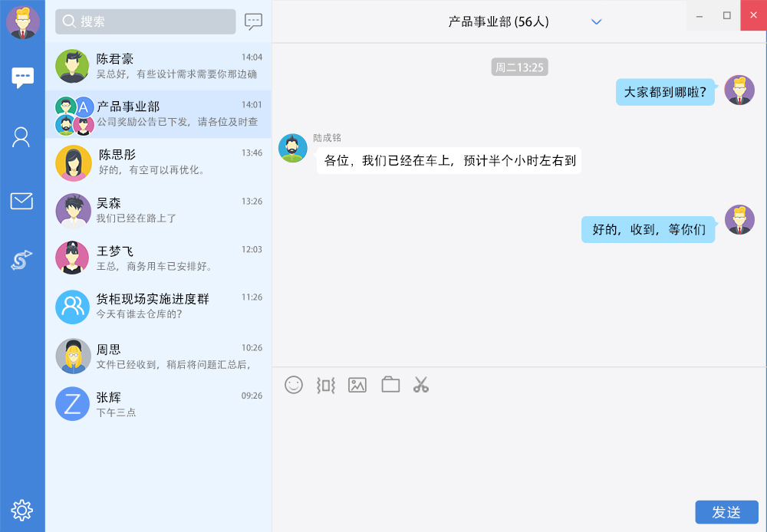Open the emoji smiley picker
The image size is (767, 532).
pyautogui.click(x=294, y=385)
